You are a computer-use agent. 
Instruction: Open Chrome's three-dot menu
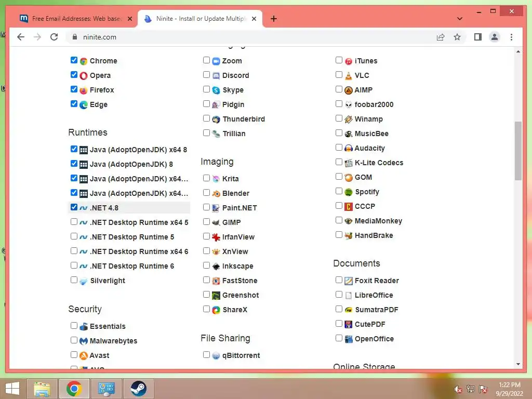coord(511,37)
